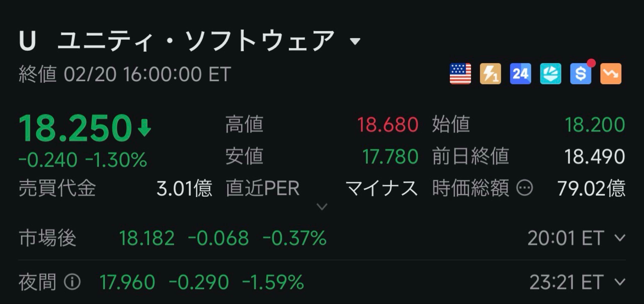Tap the 直近PER label
Screen dimensions: 644x304
262,188
